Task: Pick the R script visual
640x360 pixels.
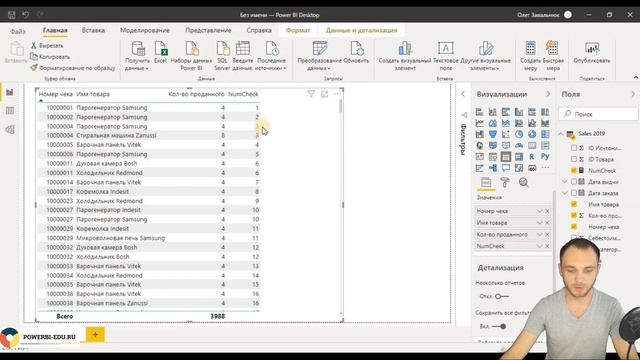Action: tap(532, 156)
